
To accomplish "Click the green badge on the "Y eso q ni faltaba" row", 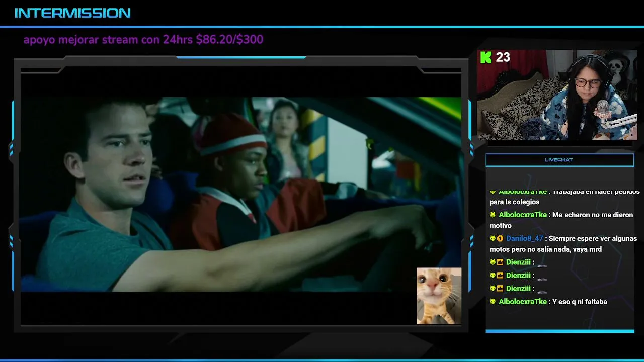I will 493,302.
